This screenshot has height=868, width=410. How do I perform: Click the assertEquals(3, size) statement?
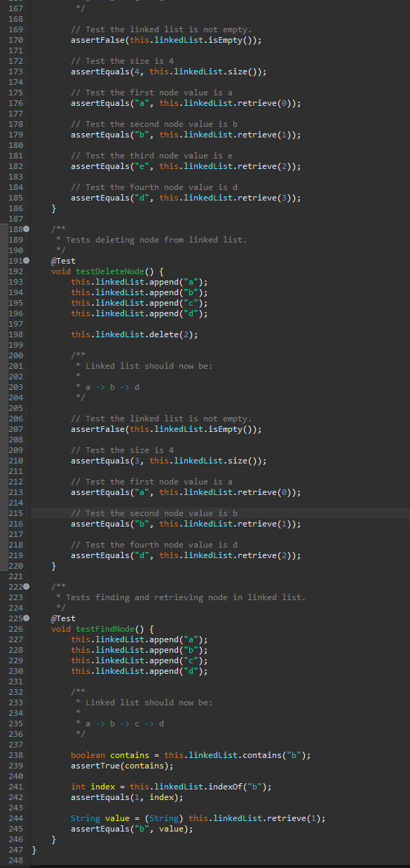coord(168,461)
